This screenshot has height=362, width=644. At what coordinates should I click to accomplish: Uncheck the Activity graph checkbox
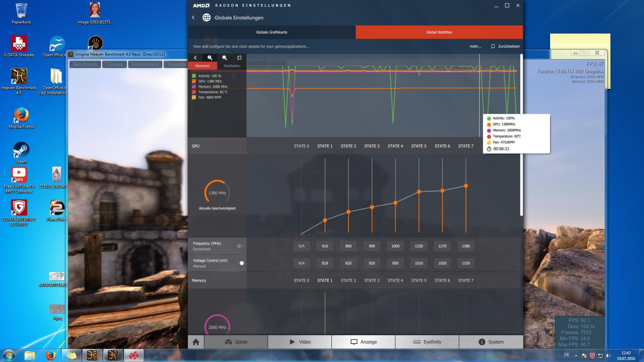point(194,76)
